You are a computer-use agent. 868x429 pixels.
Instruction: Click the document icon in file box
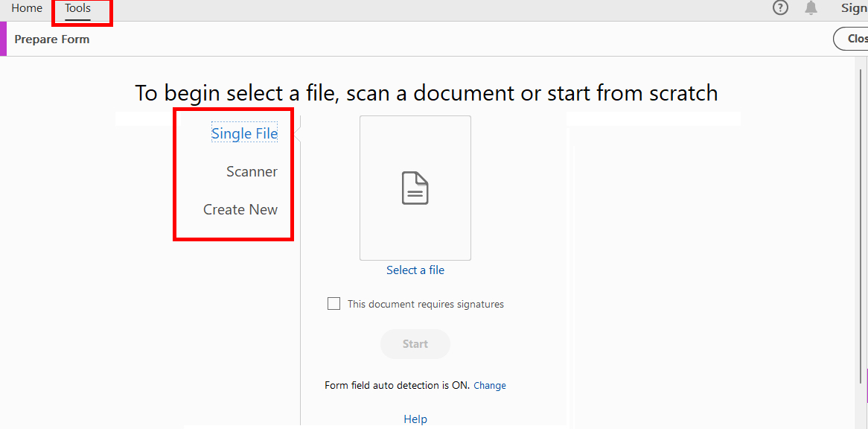tap(415, 188)
